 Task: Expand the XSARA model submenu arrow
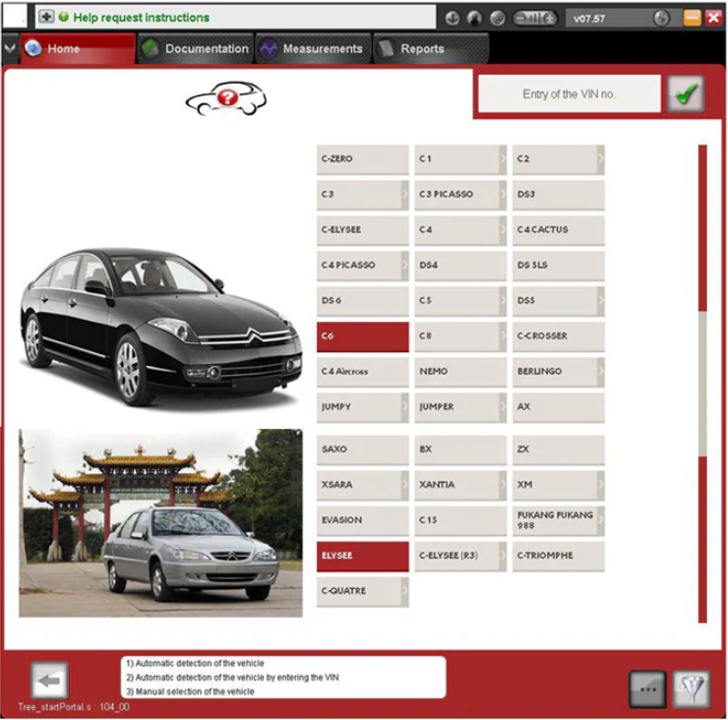(404, 484)
